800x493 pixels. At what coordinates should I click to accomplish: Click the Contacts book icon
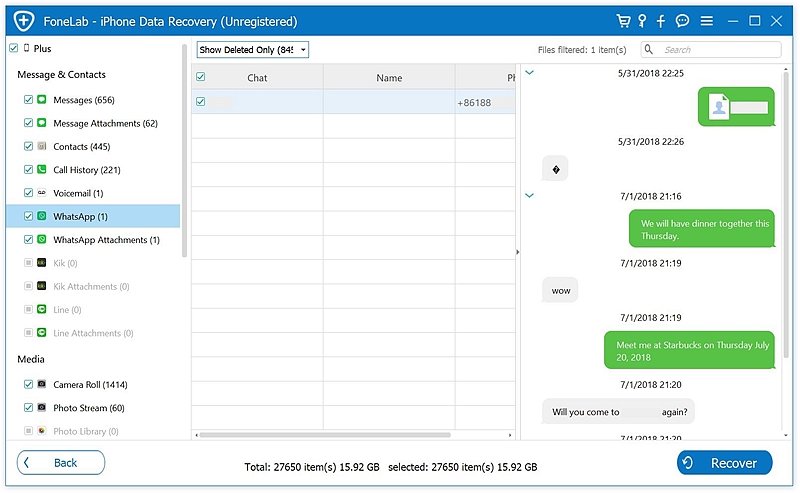click(x=42, y=146)
